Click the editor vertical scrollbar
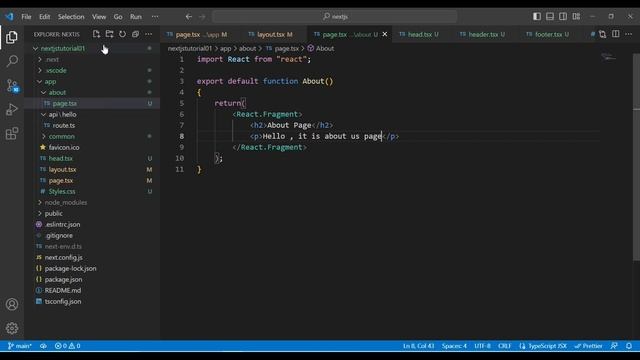Image resolution: width=640 pixels, height=360 pixels. [636, 157]
